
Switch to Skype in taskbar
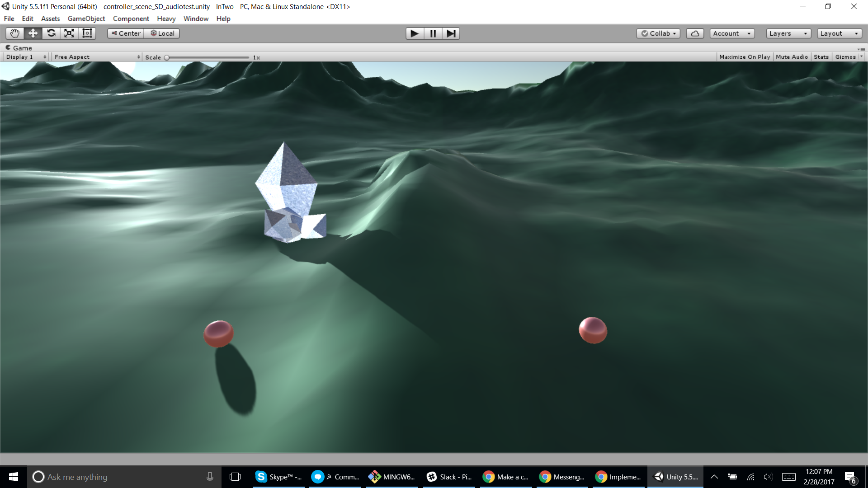coord(279,477)
